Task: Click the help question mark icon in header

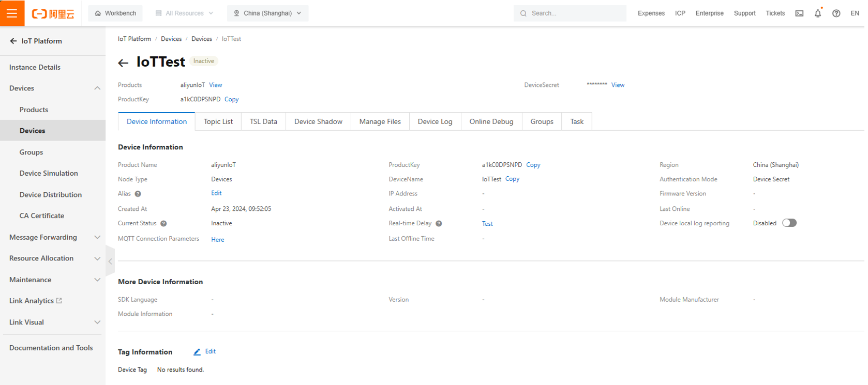Action: pos(836,13)
